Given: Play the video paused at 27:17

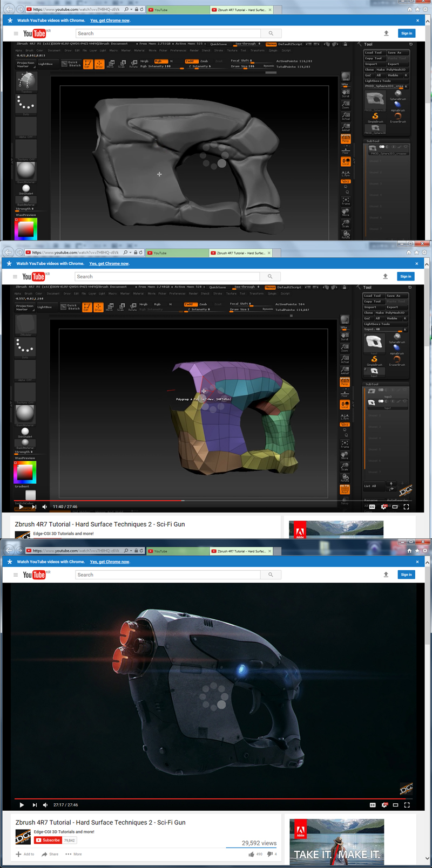Looking at the screenshot, I should pos(22,805).
